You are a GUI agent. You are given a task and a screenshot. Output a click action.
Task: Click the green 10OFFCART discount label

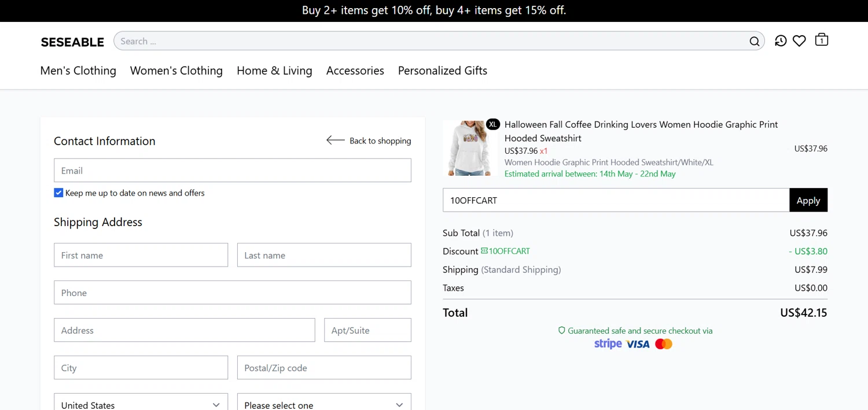point(509,251)
